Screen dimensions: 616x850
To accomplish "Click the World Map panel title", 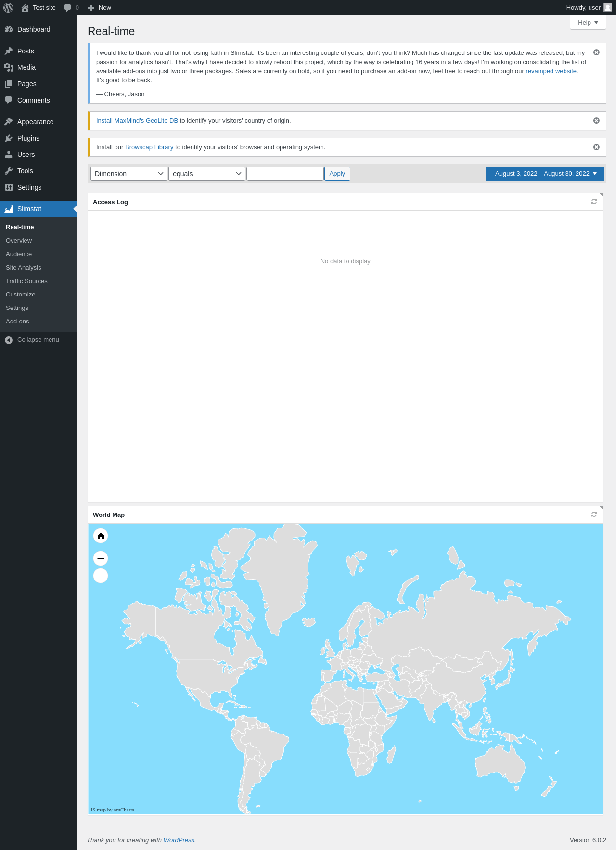I will tap(109, 515).
